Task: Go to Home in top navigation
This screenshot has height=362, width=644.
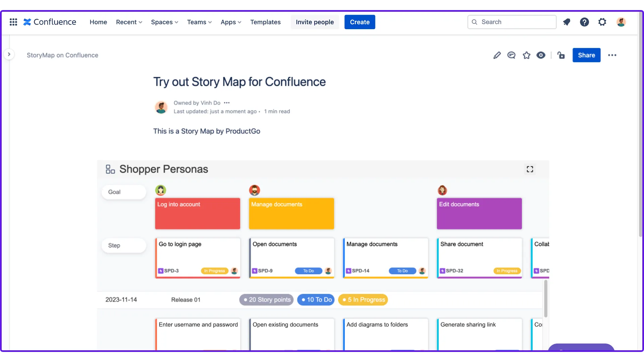Action: coord(98,22)
